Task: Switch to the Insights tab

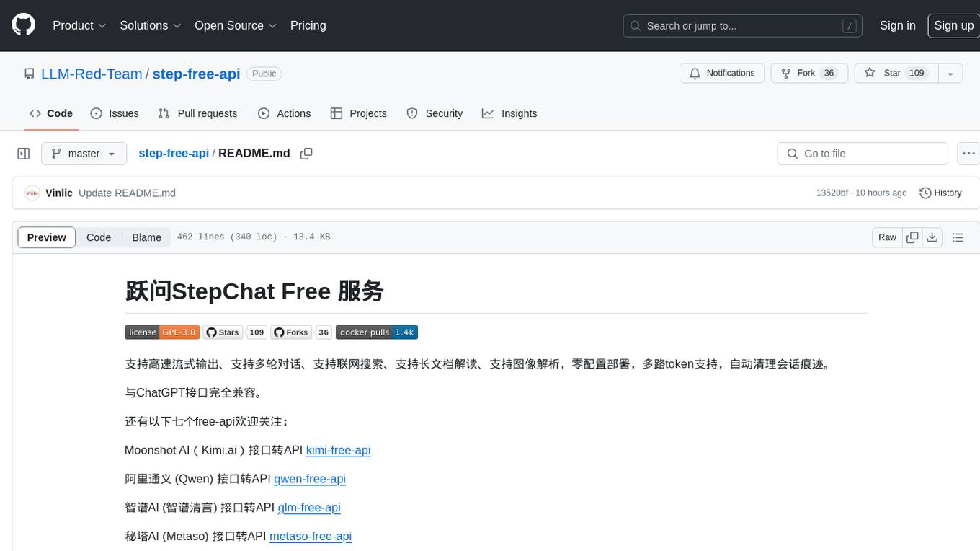Action: [x=509, y=113]
